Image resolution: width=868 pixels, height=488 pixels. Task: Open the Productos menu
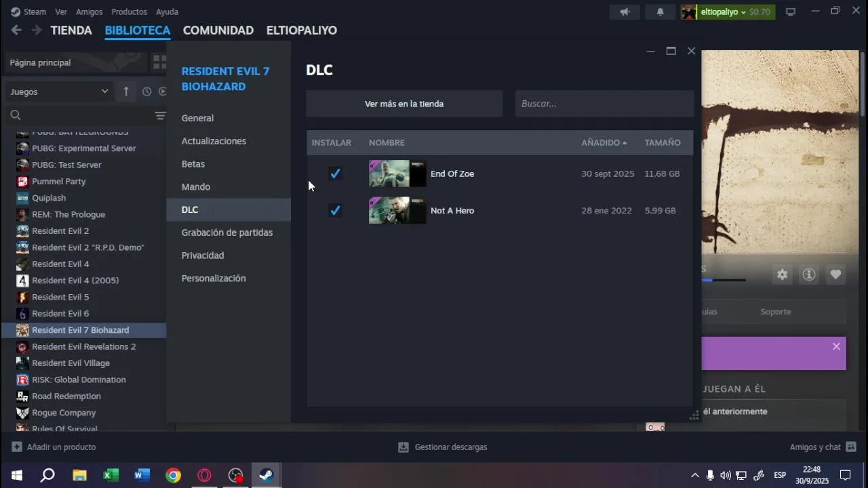tap(129, 12)
